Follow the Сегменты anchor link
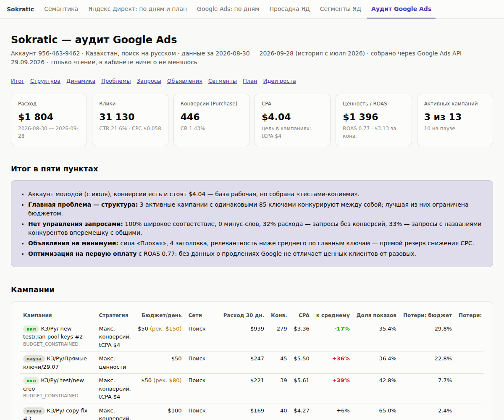The width and height of the screenshot is (504, 420). point(223,81)
